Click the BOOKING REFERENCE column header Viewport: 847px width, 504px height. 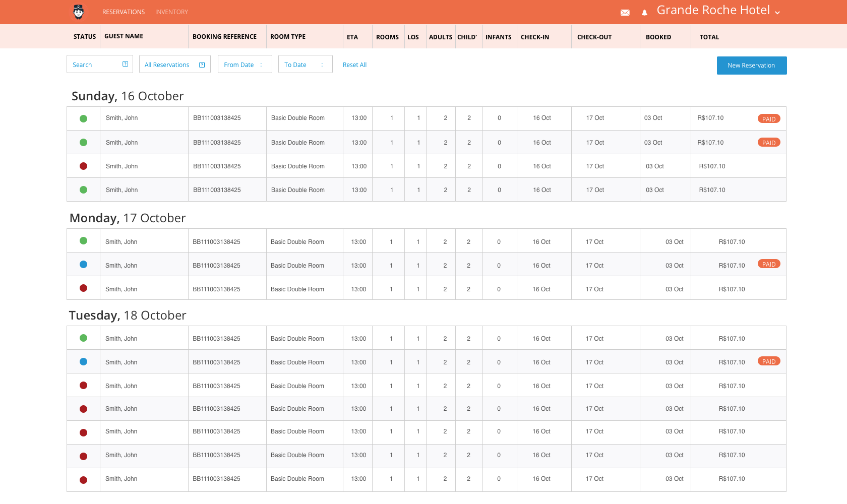click(224, 37)
